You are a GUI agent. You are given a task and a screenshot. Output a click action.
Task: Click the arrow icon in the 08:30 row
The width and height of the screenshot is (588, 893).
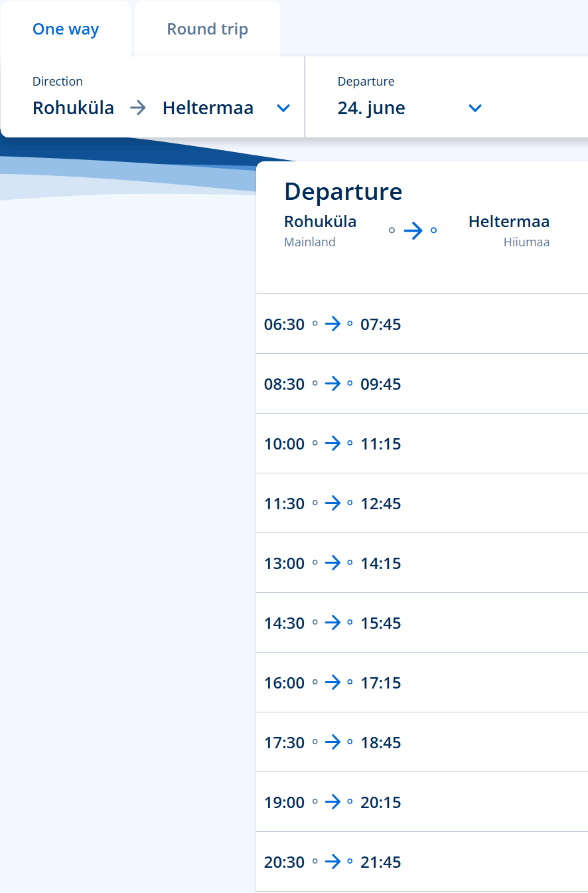332,384
